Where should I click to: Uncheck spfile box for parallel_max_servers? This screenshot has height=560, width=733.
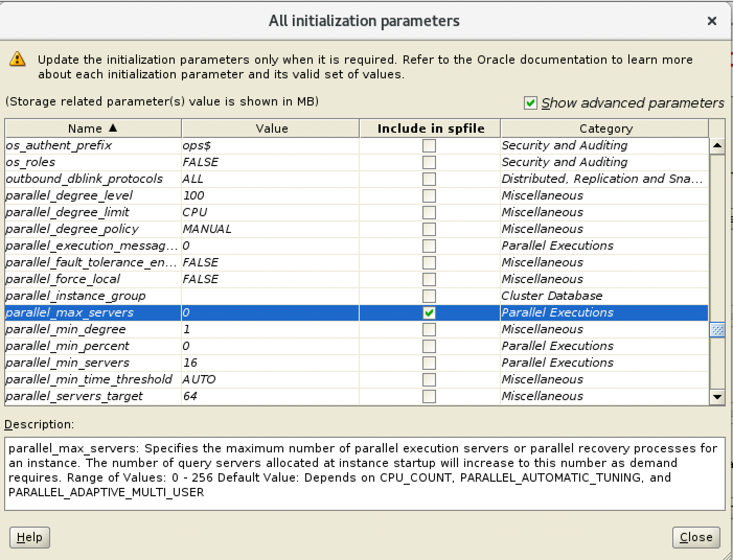429,313
